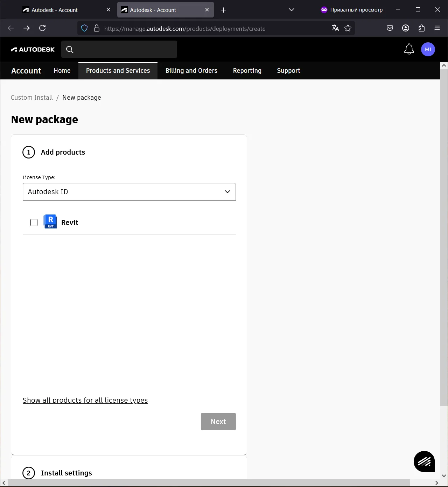
Task: Open the MI user profile avatar
Action: (x=428, y=49)
